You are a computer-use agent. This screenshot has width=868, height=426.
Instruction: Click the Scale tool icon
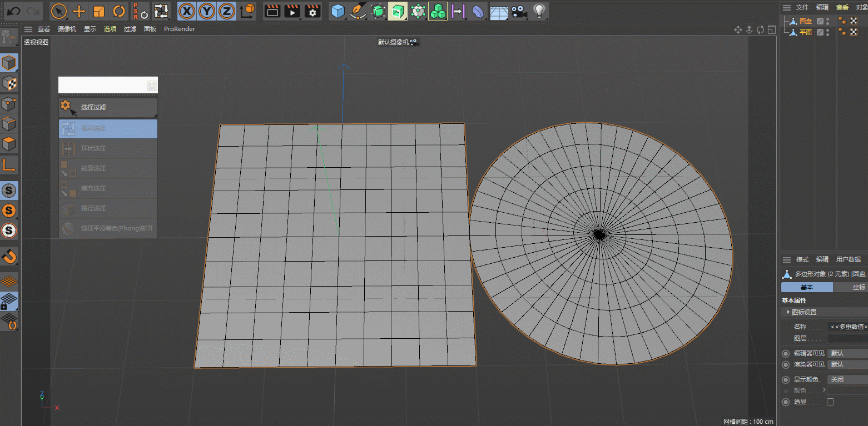tap(99, 11)
